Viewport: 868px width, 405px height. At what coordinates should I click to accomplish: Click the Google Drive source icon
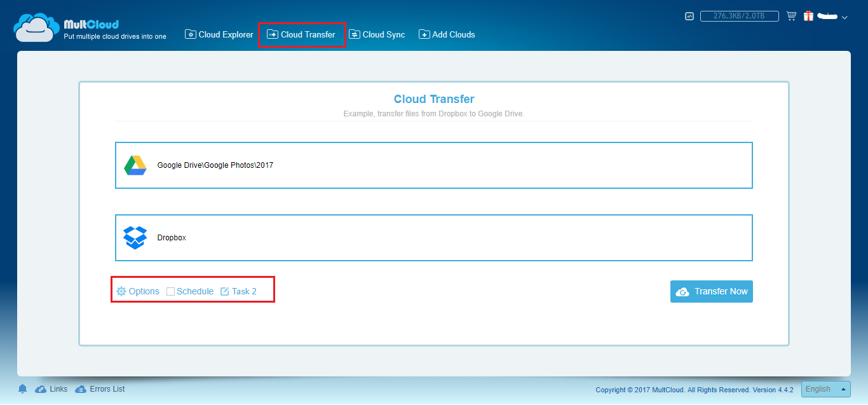pyautogui.click(x=135, y=165)
